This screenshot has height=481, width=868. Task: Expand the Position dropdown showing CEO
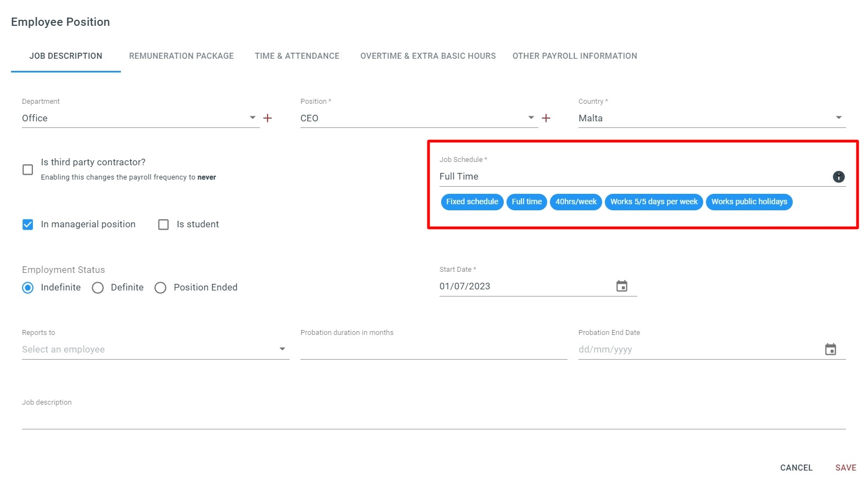click(x=419, y=118)
